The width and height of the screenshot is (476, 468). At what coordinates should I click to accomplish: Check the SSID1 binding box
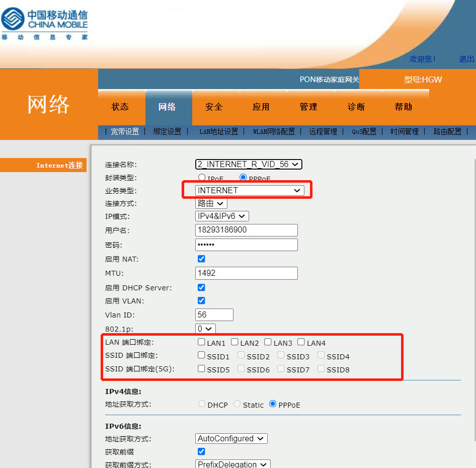[x=201, y=355]
